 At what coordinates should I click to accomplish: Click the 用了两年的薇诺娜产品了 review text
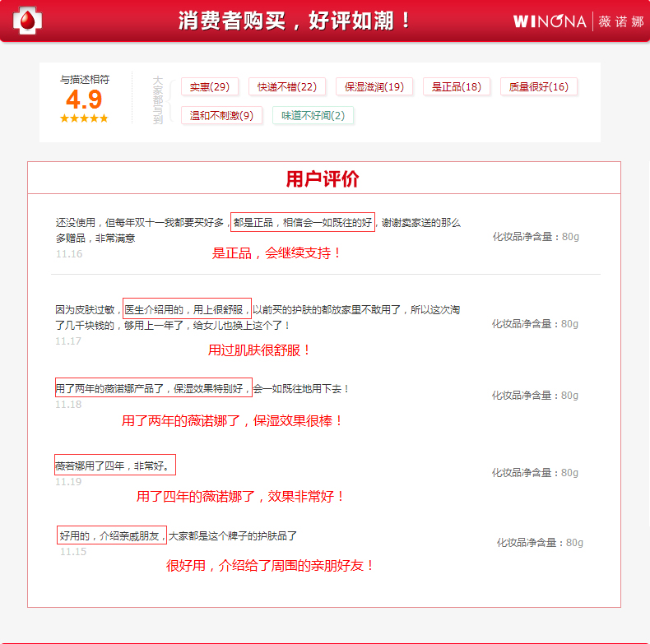(x=110, y=388)
